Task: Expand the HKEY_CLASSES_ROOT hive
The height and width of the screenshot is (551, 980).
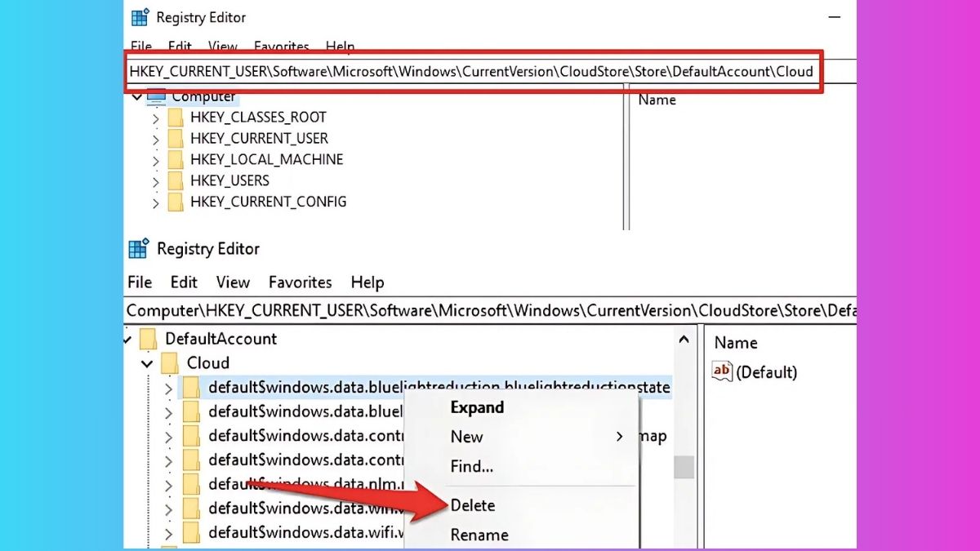Action: (x=155, y=118)
